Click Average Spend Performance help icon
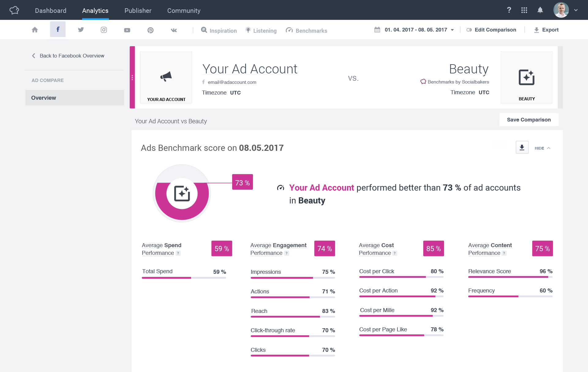Image resolution: width=588 pixels, height=372 pixels. (178, 253)
